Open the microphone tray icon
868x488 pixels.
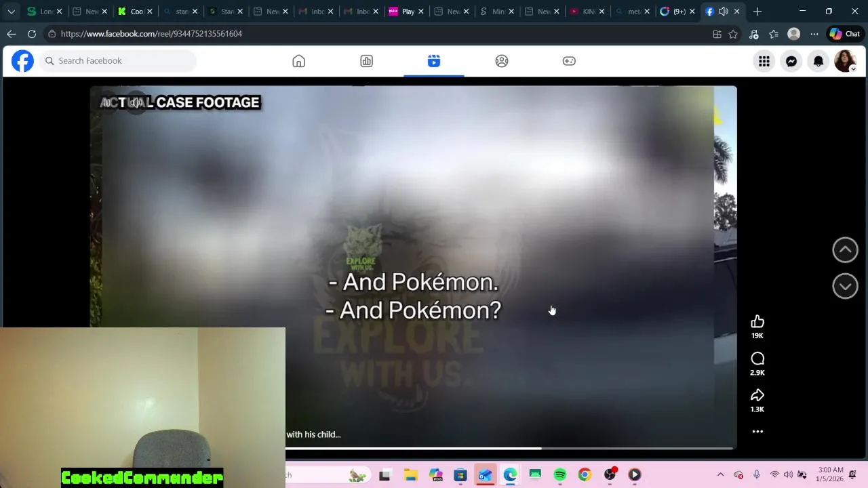click(x=757, y=475)
